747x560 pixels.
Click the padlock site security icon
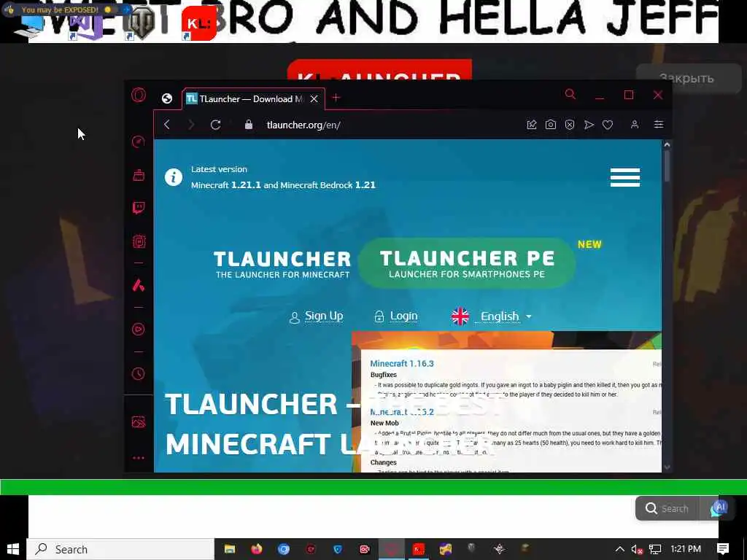pos(248,125)
